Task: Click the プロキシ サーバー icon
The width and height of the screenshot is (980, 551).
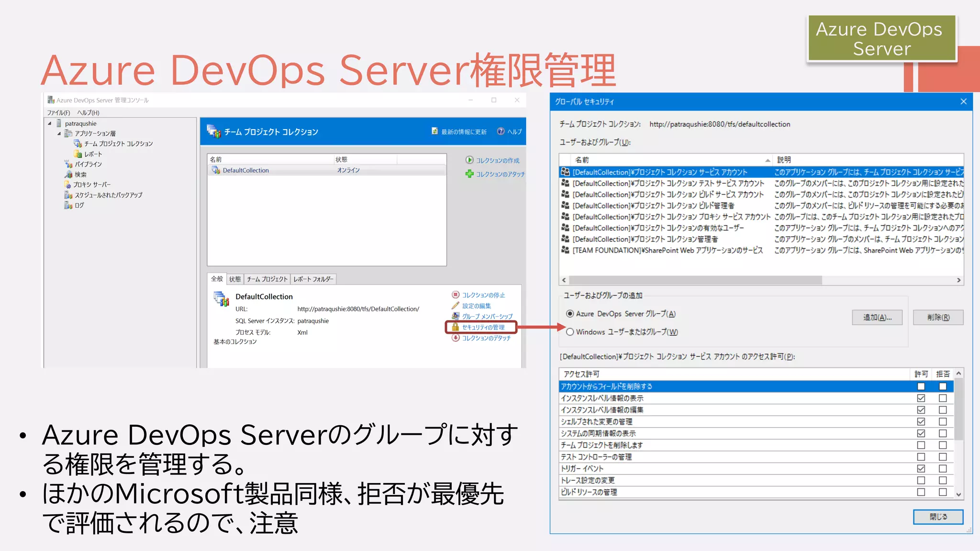Action: click(x=67, y=185)
